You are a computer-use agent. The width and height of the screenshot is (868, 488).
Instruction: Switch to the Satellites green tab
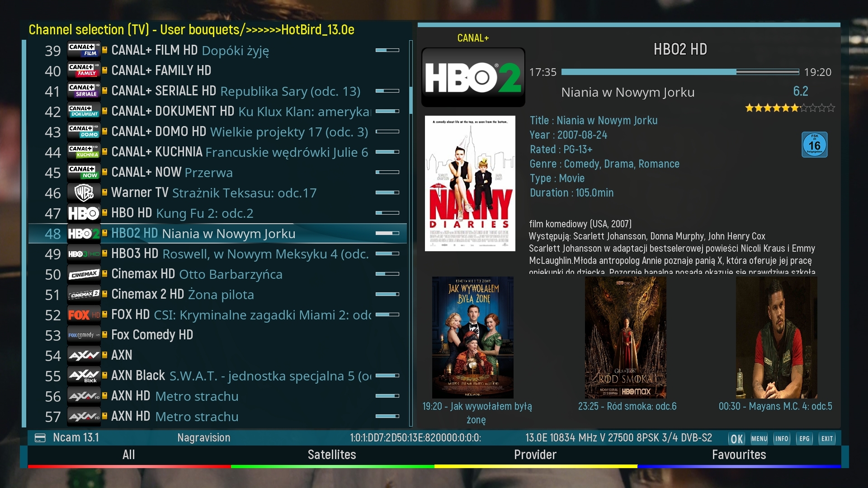click(332, 456)
